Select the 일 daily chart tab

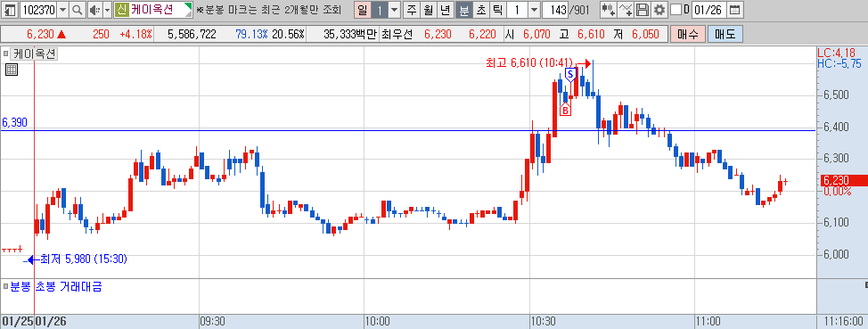363,10
